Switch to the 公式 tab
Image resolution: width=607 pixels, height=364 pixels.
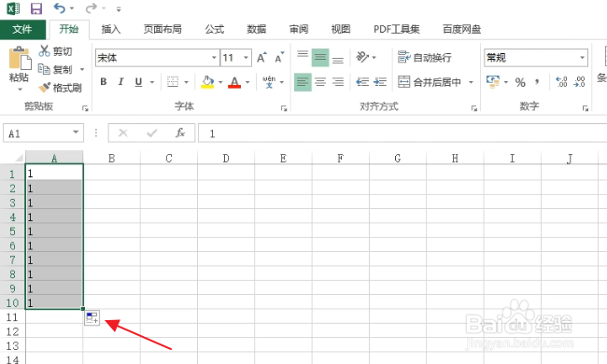coord(215,29)
